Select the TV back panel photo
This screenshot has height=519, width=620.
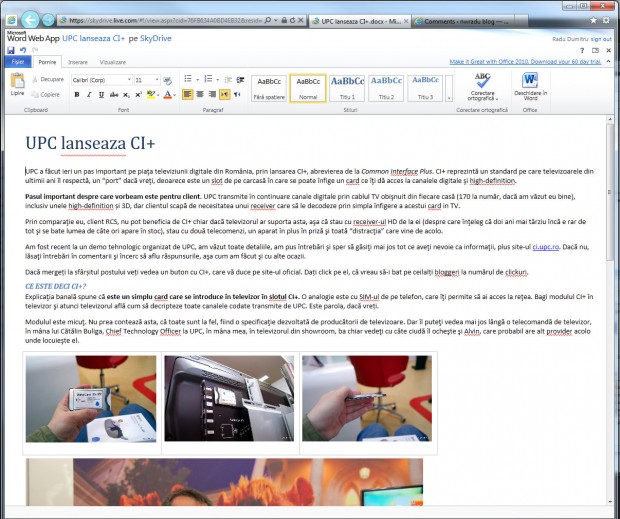click(x=229, y=398)
